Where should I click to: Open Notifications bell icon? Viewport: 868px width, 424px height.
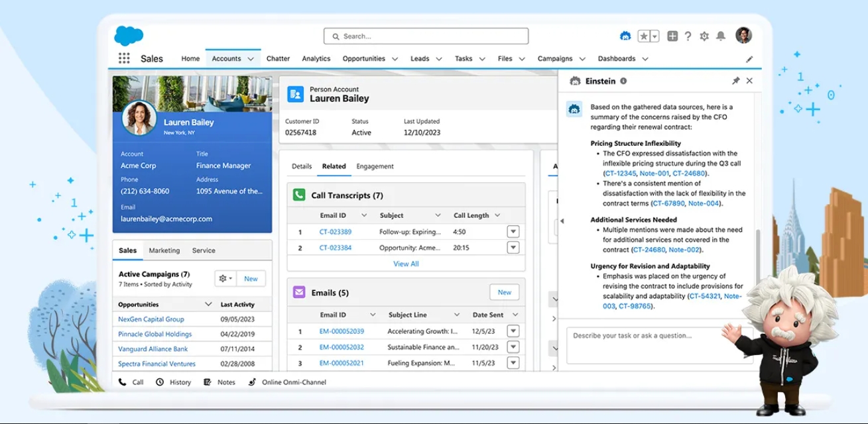click(x=721, y=36)
